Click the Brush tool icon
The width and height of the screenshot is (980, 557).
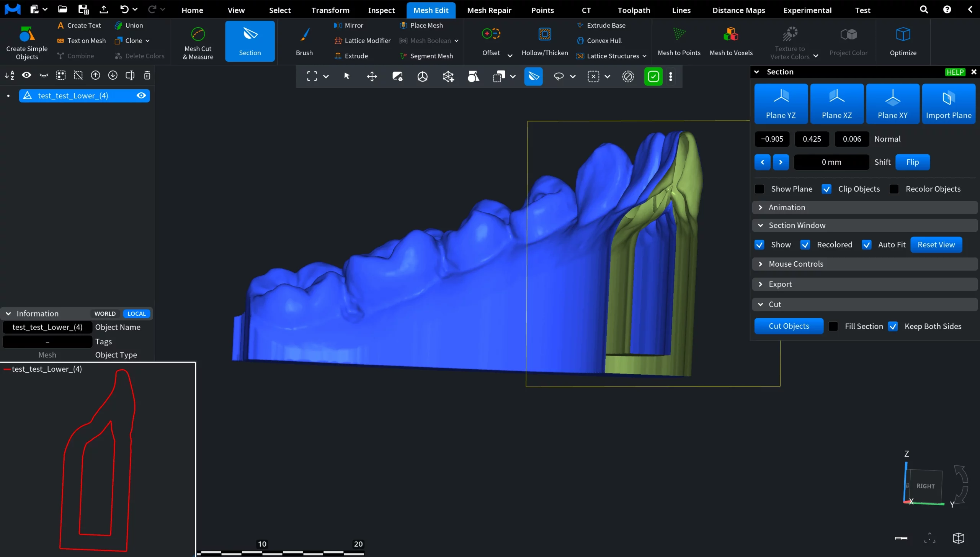[304, 34]
